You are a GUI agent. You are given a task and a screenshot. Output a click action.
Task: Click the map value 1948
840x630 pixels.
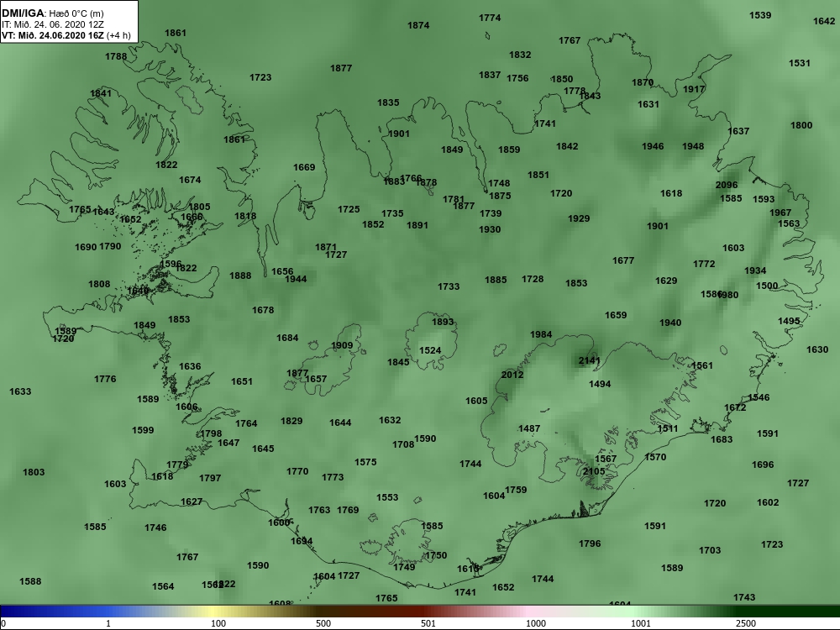pos(693,146)
